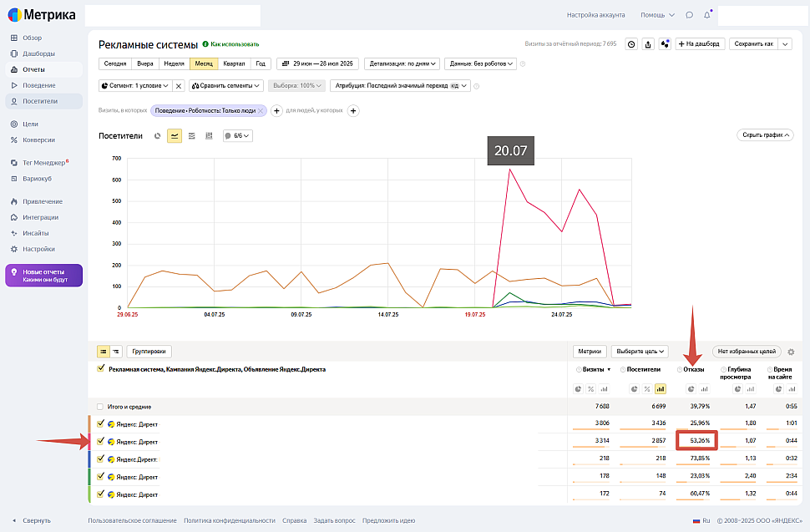Open the Группировки button

(149, 352)
